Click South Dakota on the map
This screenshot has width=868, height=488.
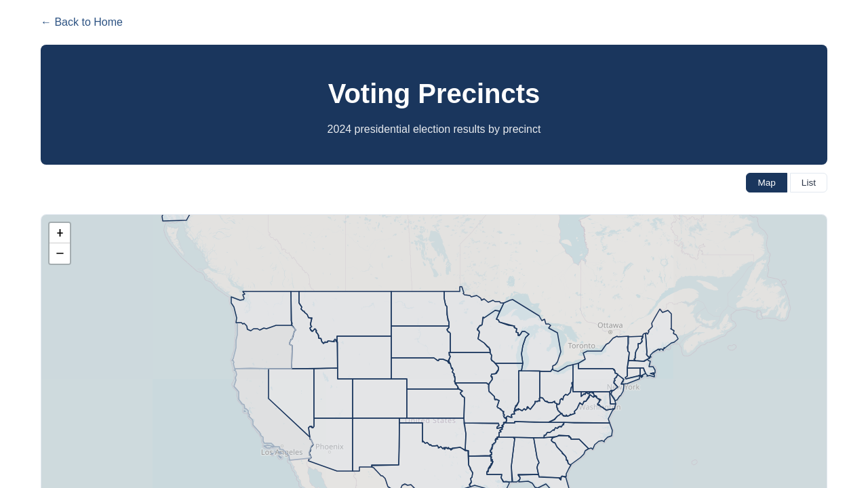(x=420, y=342)
